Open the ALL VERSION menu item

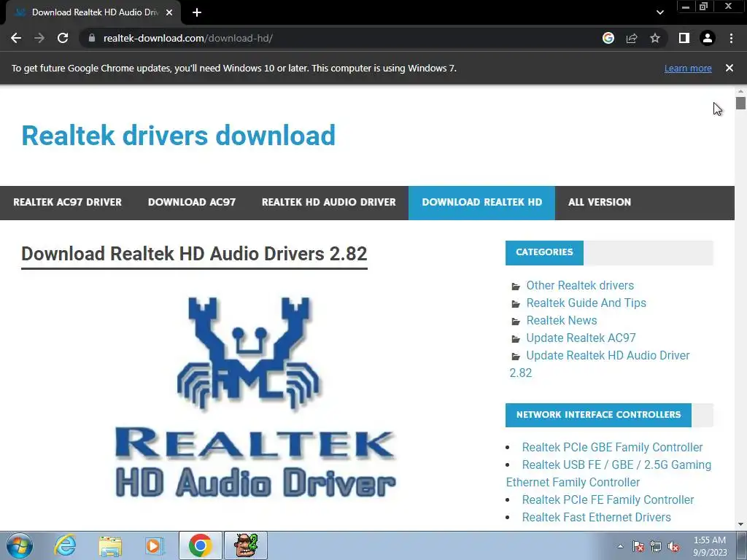[x=600, y=203]
